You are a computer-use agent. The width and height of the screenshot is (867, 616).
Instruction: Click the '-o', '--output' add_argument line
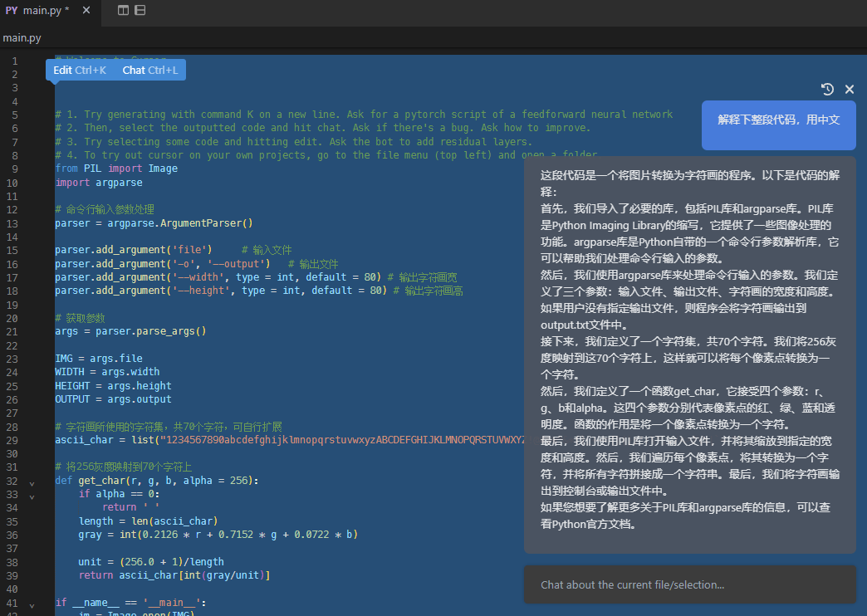click(196, 264)
